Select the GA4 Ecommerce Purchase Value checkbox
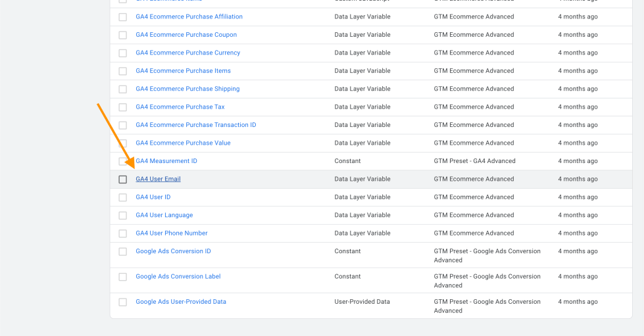This screenshot has width=644, height=336. 123,143
